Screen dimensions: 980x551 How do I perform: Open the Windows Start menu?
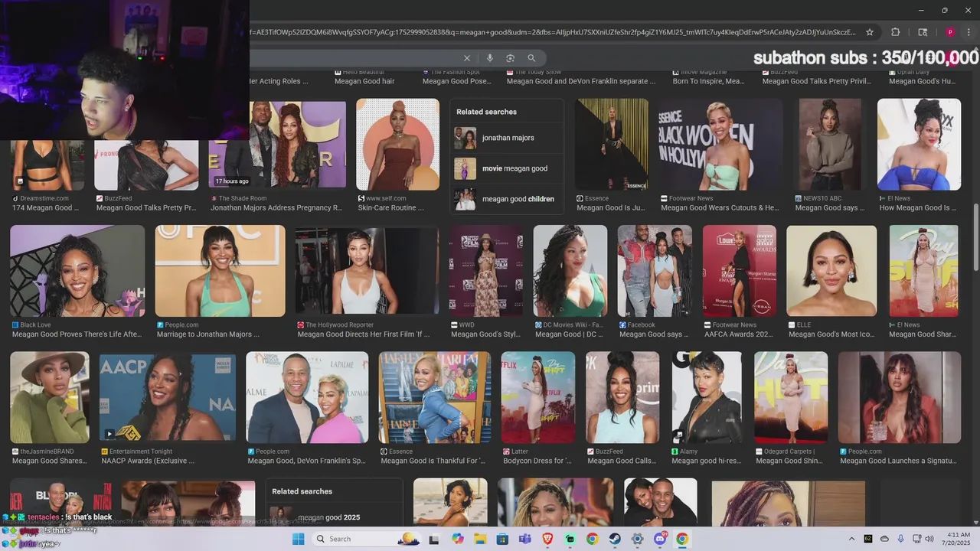(299, 539)
